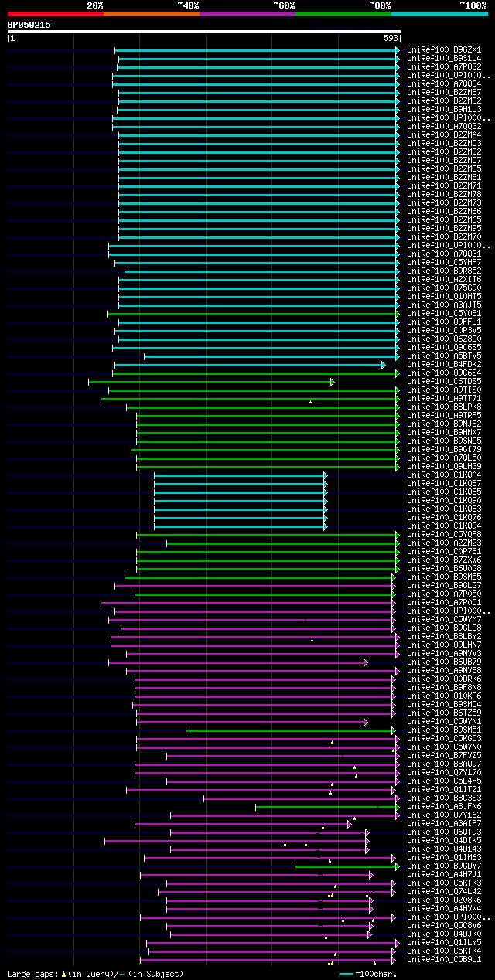Image resolution: width=495 pixels, height=980 pixels.
Task: Open hit UniRef100_B9H1L3
Action: [445, 110]
